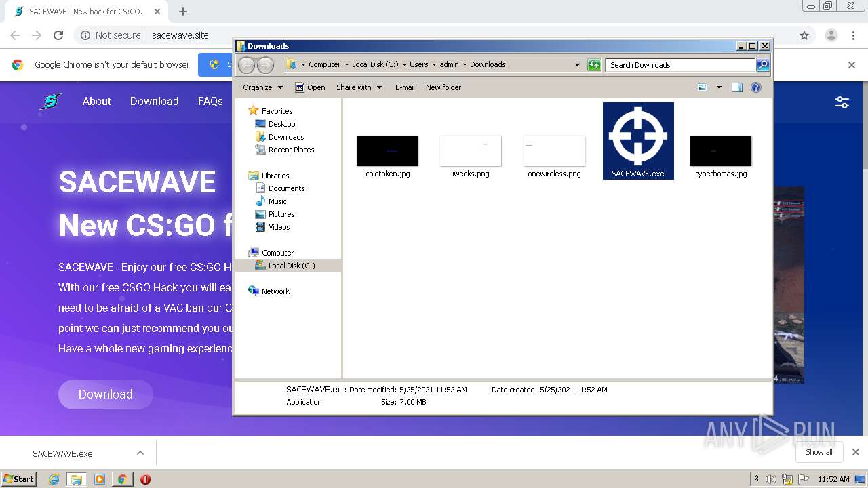Open a new Chrome tab
This screenshot has height=488, width=868.
(x=182, y=12)
